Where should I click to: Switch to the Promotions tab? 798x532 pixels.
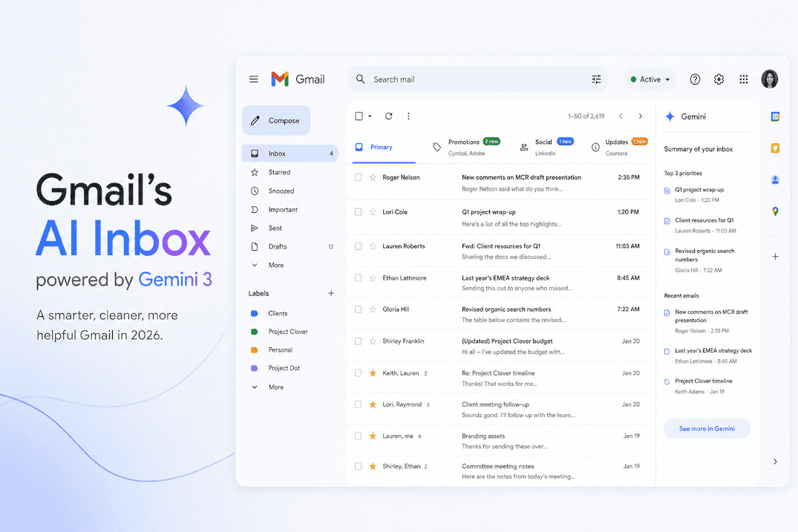[x=465, y=148]
